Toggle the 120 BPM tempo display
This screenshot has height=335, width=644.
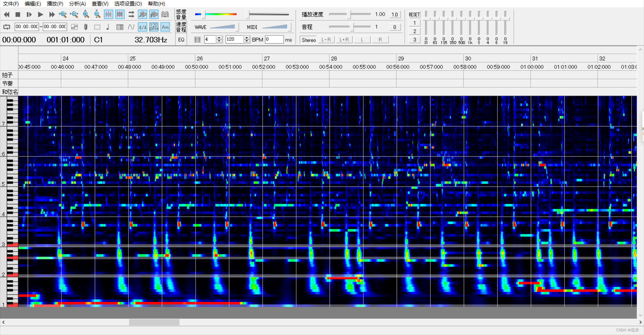(154, 27)
